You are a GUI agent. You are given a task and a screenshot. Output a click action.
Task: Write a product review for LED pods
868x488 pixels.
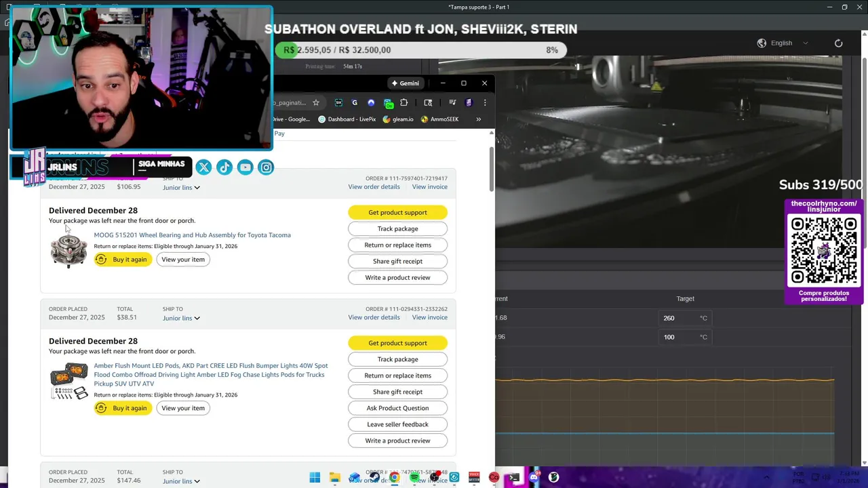coord(397,441)
